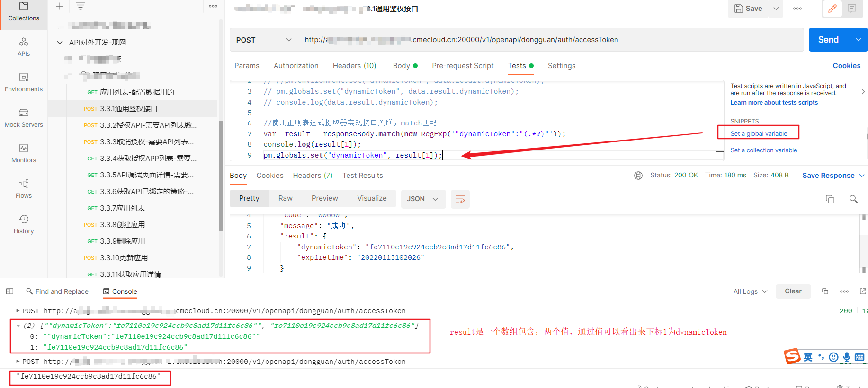Click the filter collections icon
Image resolution: width=868 pixels, height=388 pixels.
tap(81, 6)
